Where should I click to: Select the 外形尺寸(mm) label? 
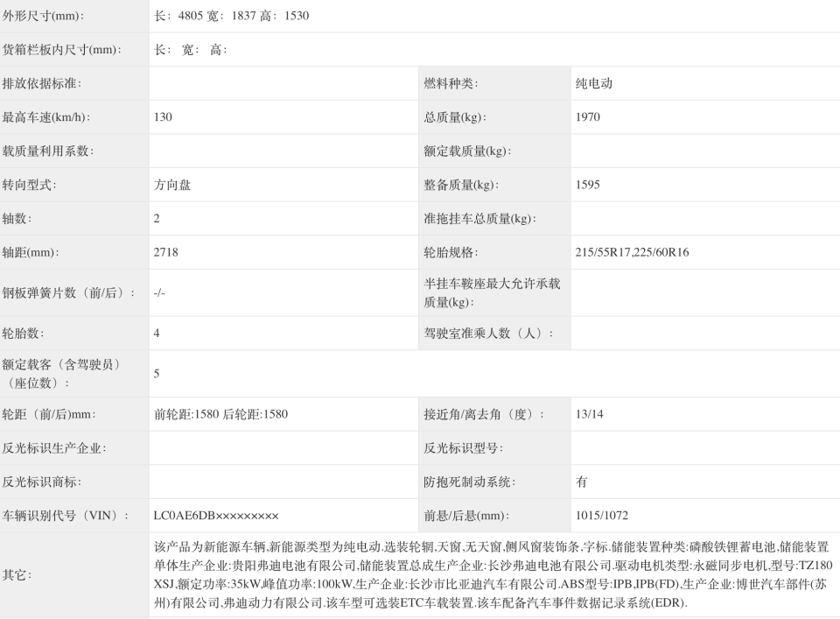43,16
